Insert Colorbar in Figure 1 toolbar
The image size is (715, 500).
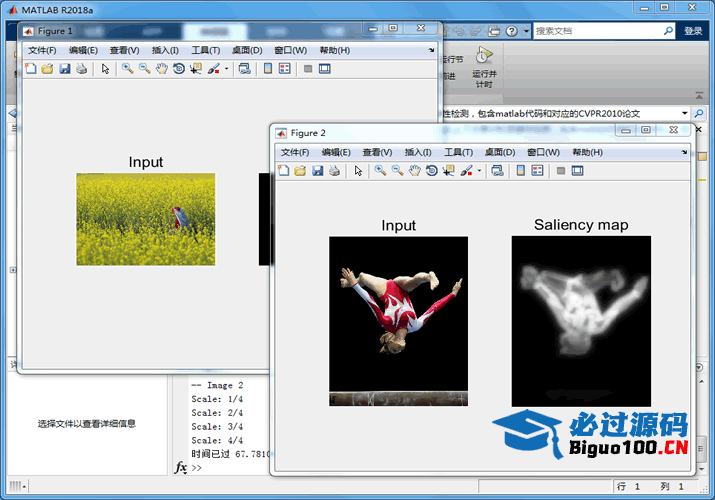(x=268, y=69)
